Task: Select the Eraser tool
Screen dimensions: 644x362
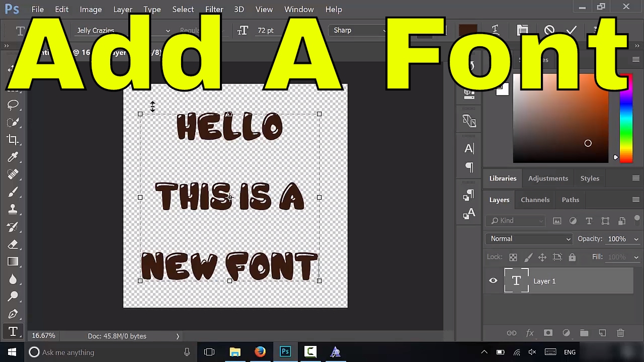Action: [13, 244]
